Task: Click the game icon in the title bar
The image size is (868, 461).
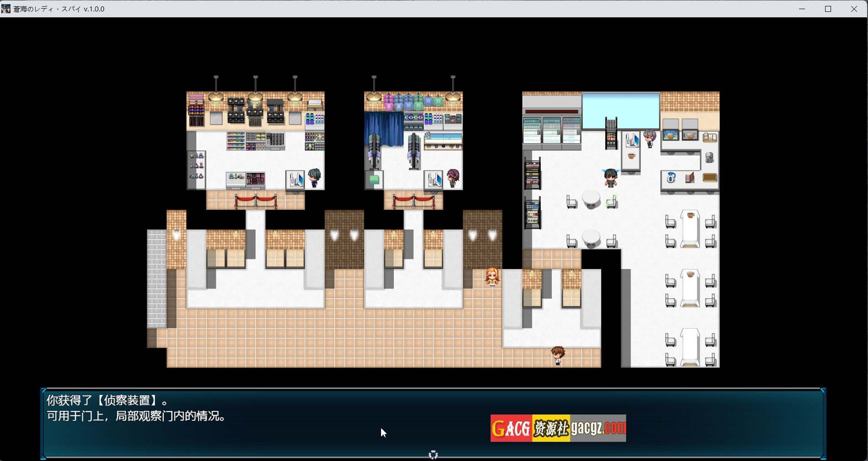Action: point(6,9)
